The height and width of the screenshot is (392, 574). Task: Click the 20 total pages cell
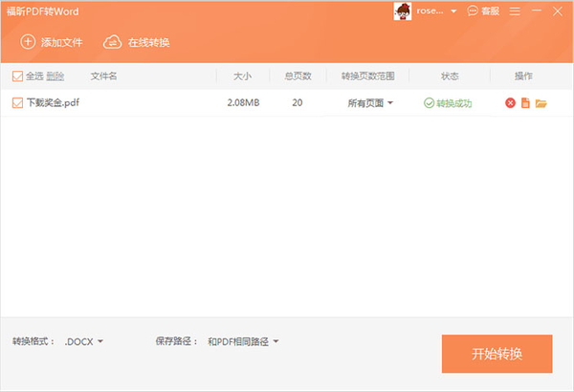[x=298, y=103]
